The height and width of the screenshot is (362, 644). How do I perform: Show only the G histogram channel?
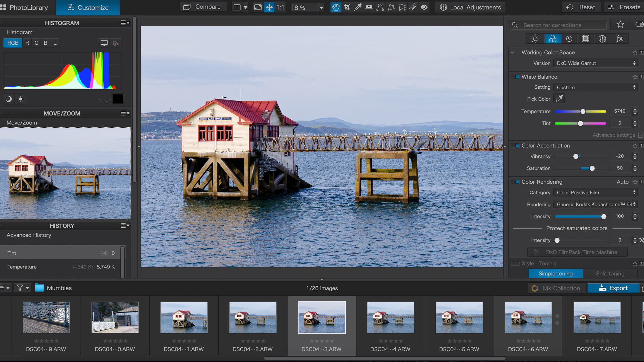pyautogui.click(x=37, y=43)
